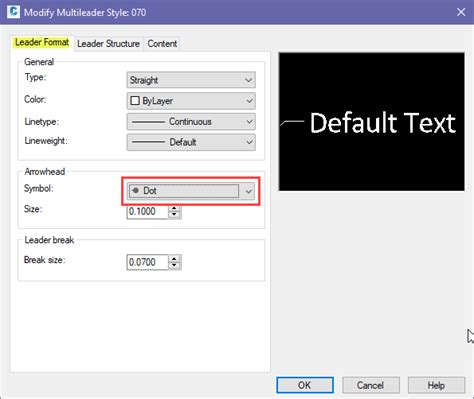The width and height of the screenshot is (474, 399).
Task: Click the Default Text preview pane
Action: coord(371,122)
